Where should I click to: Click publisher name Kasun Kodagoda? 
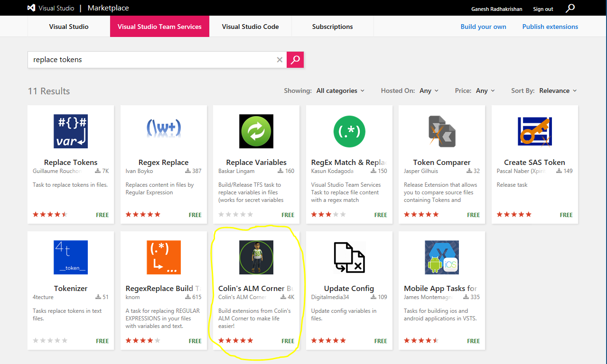pos(332,171)
